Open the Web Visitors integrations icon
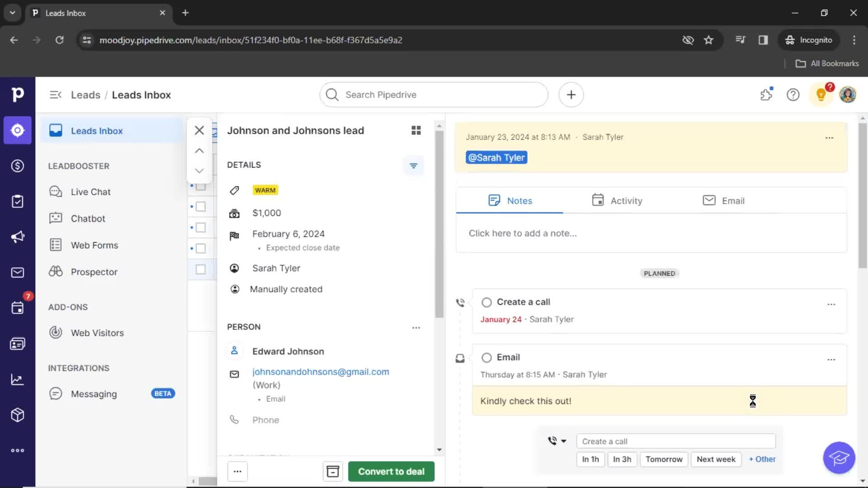 (x=56, y=333)
